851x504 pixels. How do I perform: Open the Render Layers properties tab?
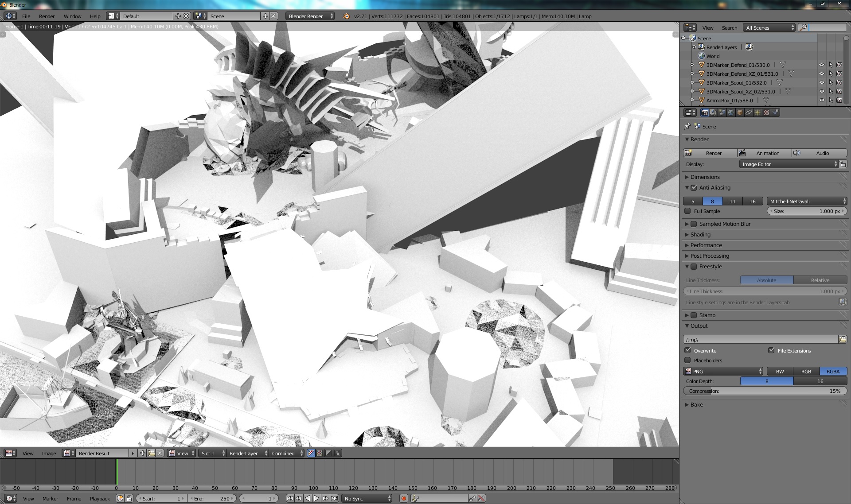pyautogui.click(x=713, y=112)
